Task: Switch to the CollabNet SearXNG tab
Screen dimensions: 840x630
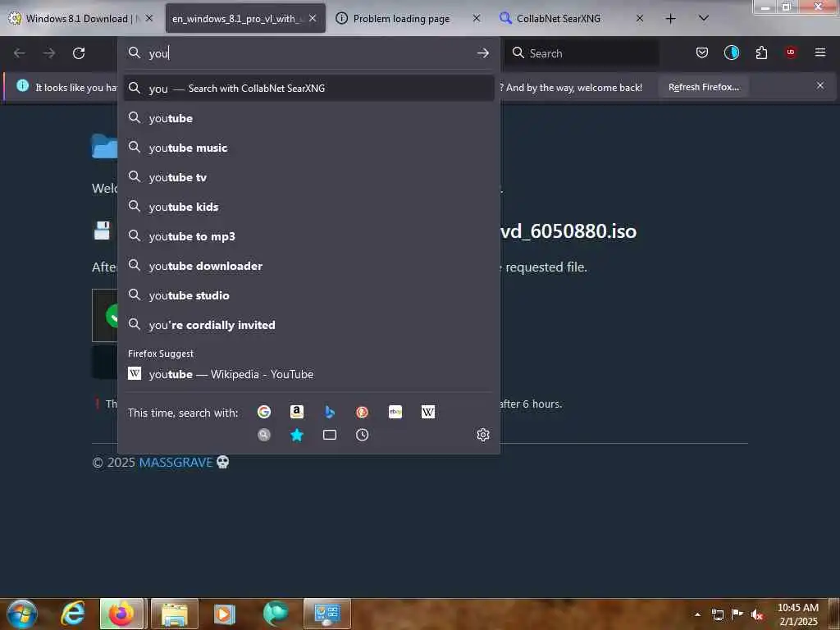Action: click(x=558, y=19)
